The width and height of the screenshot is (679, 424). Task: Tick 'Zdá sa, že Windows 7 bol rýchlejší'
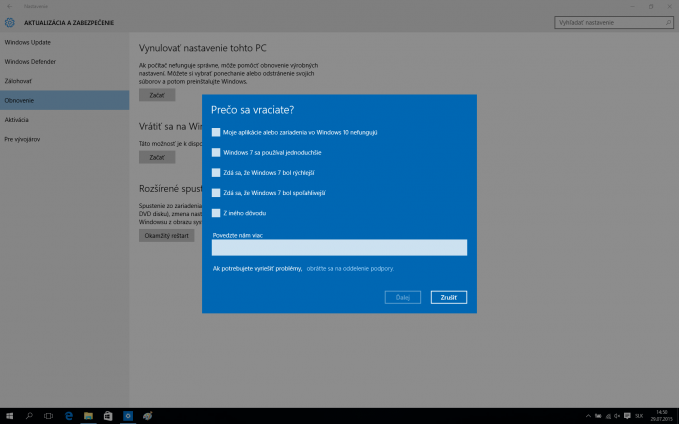coord(216,173)
